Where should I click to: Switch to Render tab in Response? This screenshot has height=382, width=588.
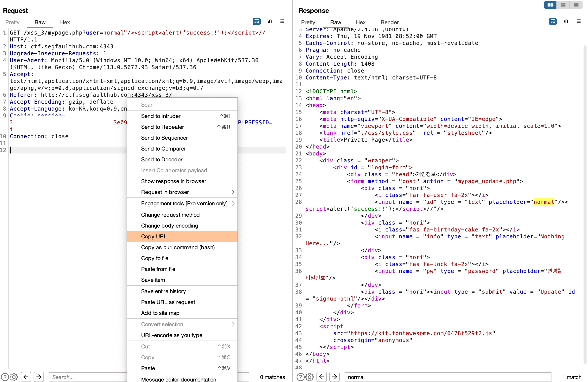point(389,22)
